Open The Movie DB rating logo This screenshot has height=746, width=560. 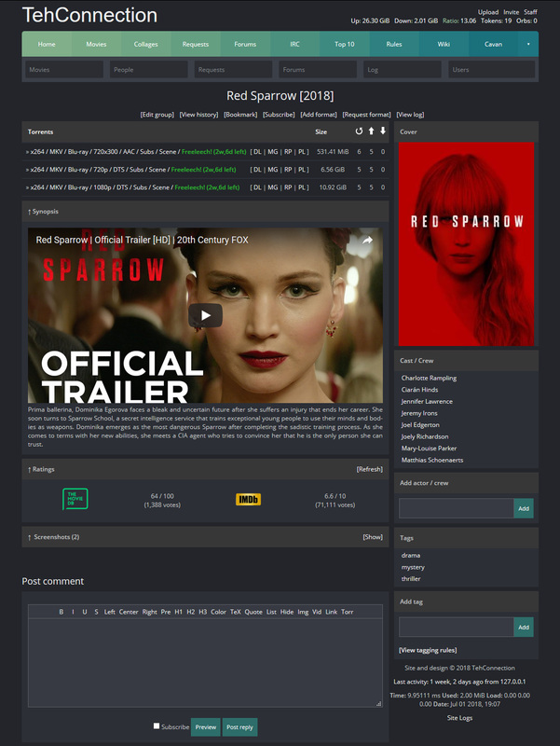[75, 499]
